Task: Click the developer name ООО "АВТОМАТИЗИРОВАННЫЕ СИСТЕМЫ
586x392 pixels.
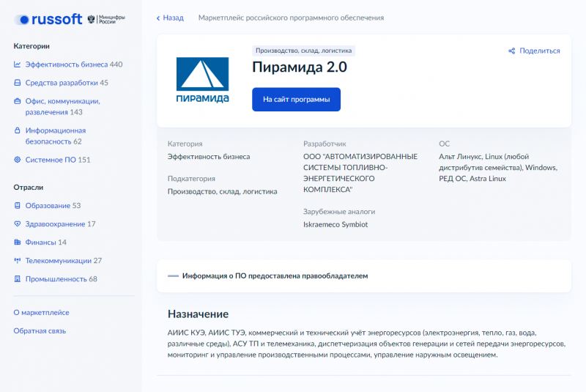Action: coord(360,173)
